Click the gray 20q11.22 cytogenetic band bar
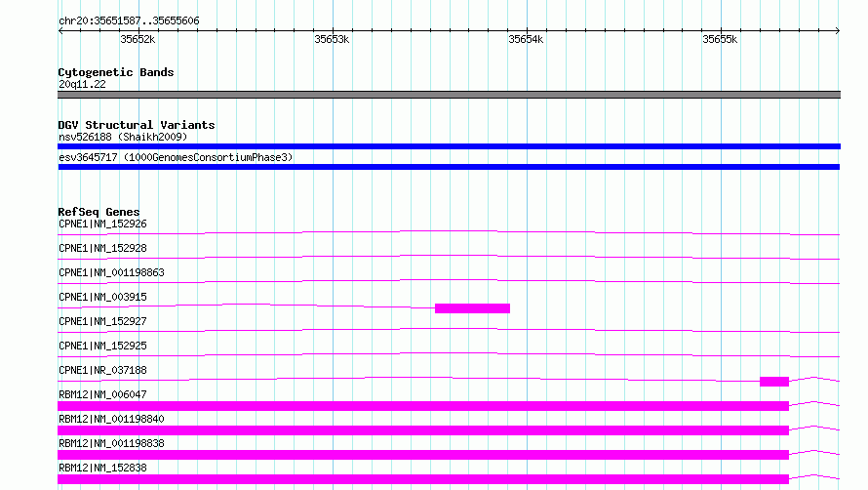 click(x=449, y=95)
